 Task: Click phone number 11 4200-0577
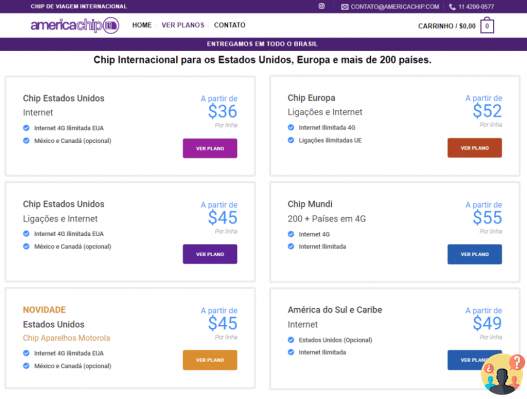tap(476, 7)
